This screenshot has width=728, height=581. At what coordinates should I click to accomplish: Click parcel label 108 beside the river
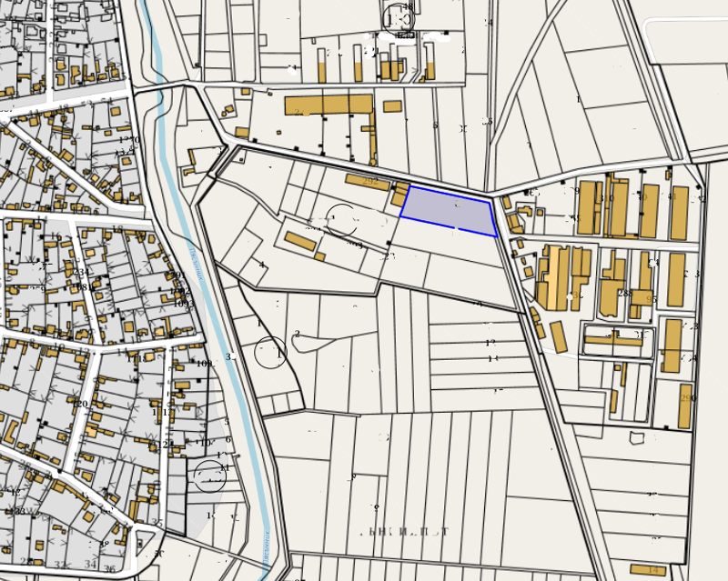(203, 364)
